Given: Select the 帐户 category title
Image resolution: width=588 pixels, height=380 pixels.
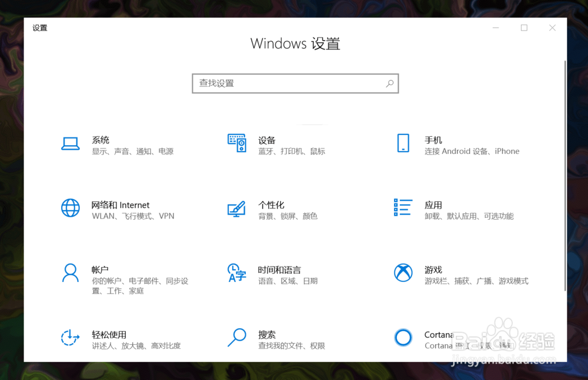Looking at the screenshot, I should click(x=100, y=270).
